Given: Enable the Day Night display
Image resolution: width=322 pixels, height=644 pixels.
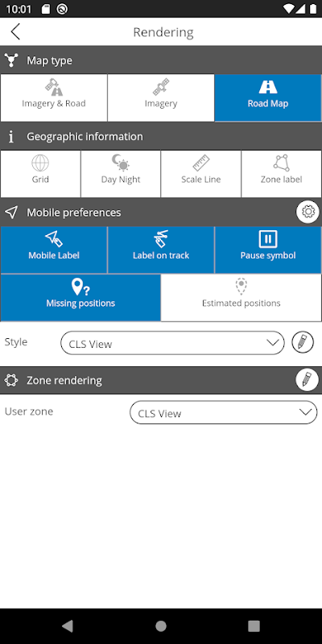Looking at the screenshot, I should coord(121,174).
